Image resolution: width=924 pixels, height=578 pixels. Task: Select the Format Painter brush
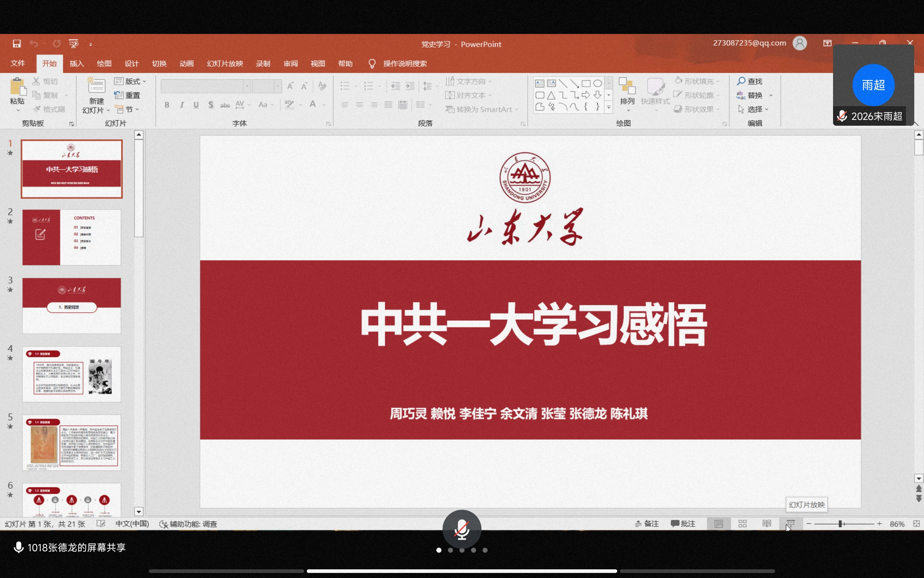37,109
